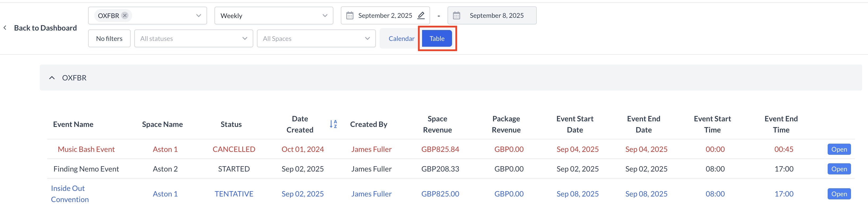Select the Table view tab
The height and width of the screenshot is (214, 868).
437,38
